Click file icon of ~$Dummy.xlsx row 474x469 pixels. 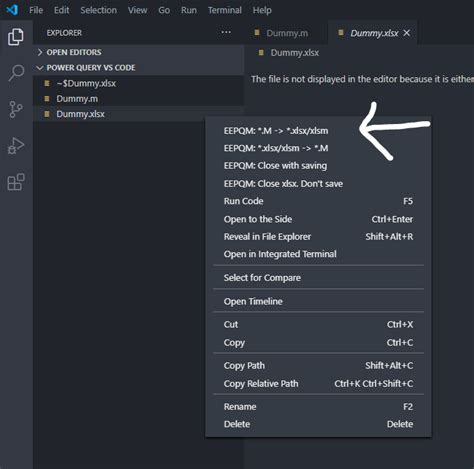click(x=47, y=83)
